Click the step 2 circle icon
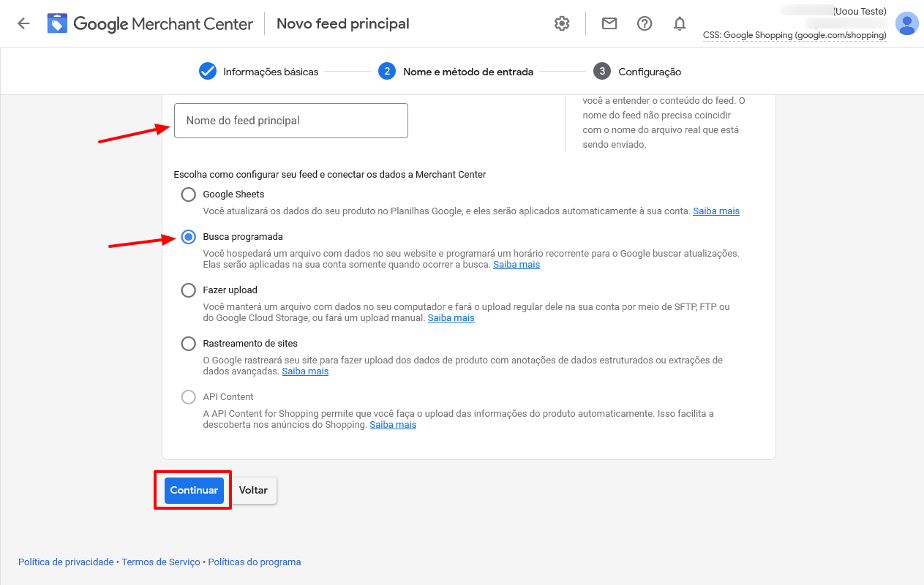Screen dimensions: 924x585 pyautogui.click(x=387, y=71)
